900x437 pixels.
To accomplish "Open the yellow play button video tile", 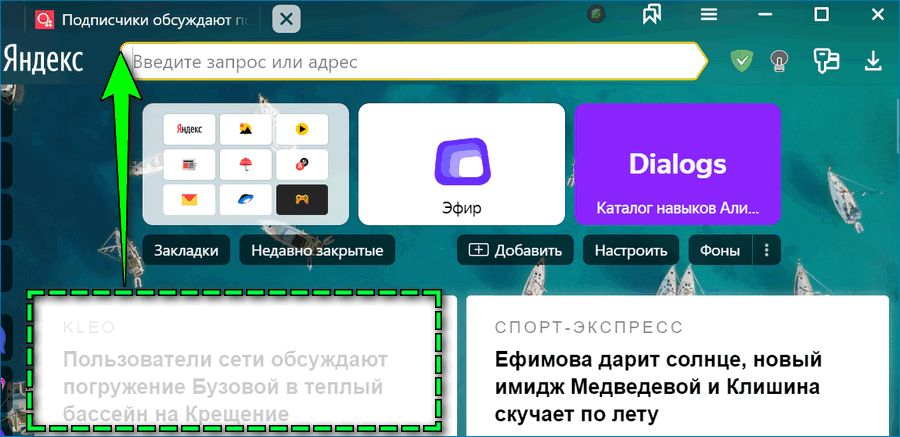I will coord(302,129).
